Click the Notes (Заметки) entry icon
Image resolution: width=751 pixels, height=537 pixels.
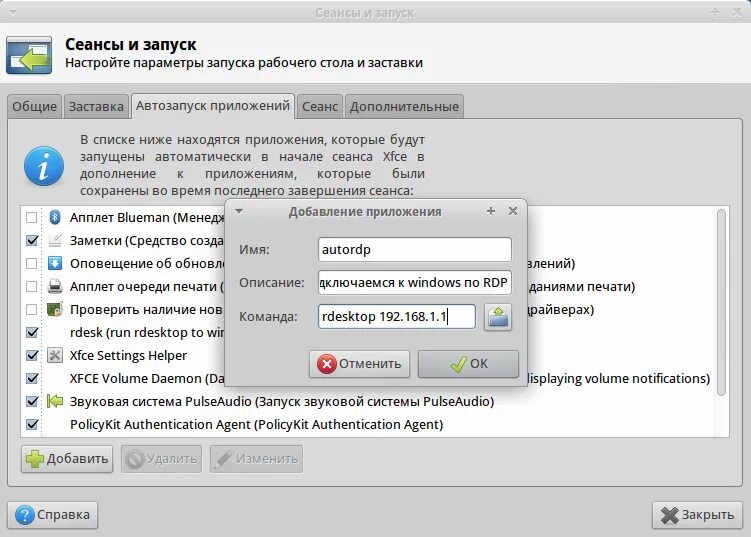pos(55,240)
